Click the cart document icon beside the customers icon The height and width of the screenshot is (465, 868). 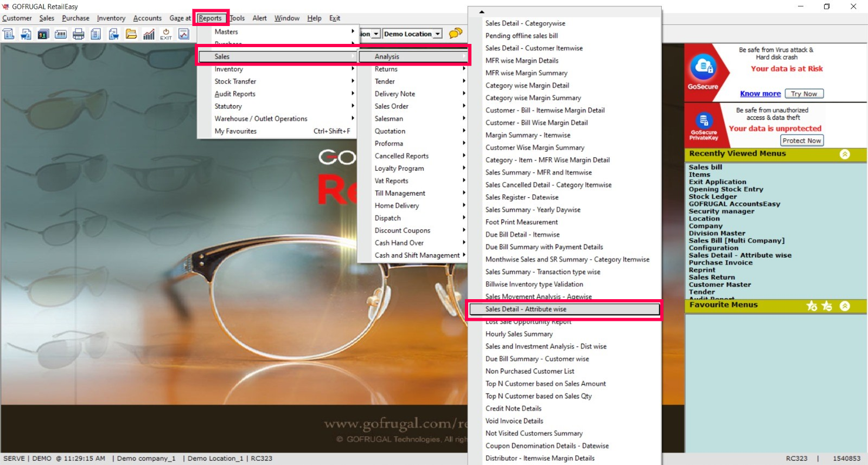coord(26,34)
